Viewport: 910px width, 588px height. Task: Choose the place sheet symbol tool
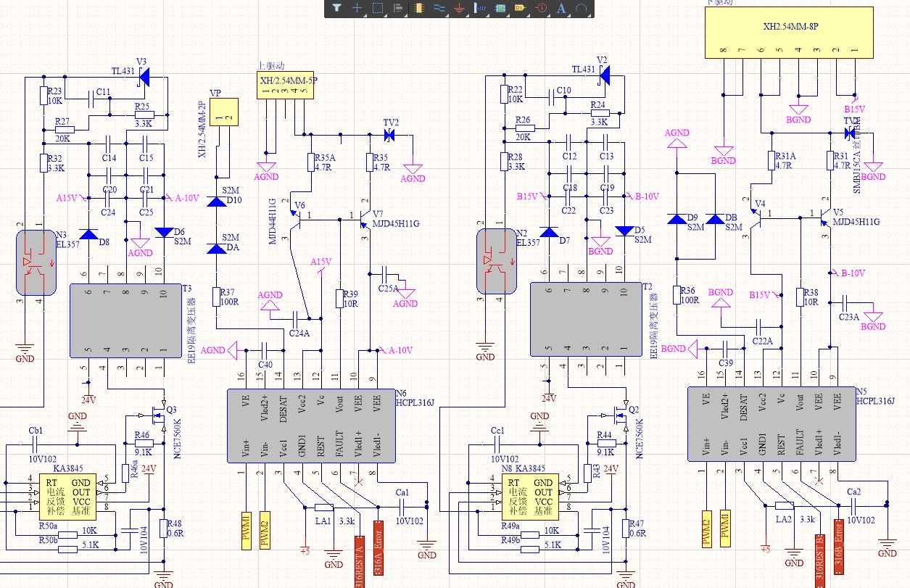(x=500, y=8)
